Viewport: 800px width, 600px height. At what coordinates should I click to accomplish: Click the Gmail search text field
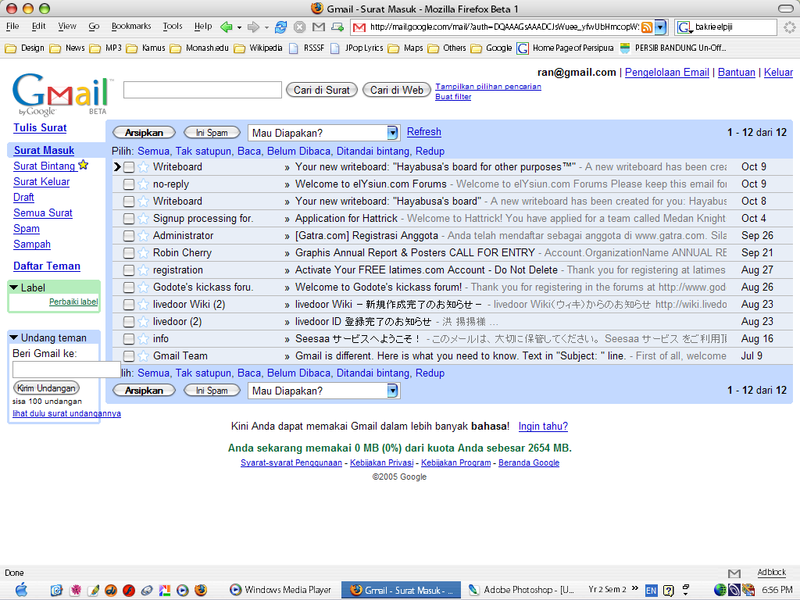[x=202, y=90]
